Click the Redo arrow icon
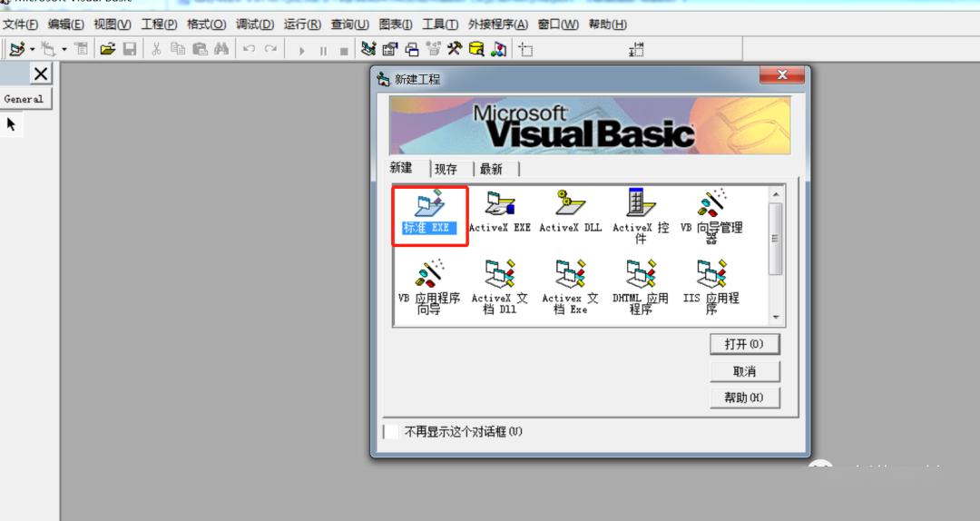 tap(270, 49)
